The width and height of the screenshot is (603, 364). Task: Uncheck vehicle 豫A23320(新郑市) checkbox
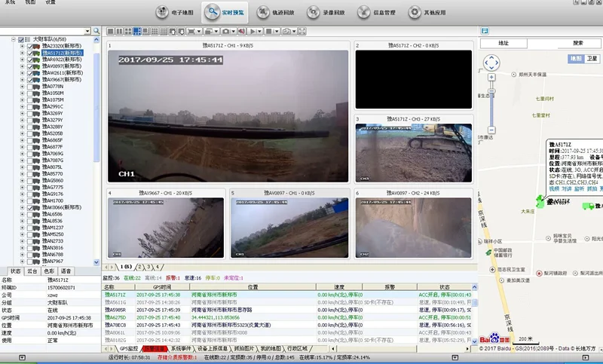pos(29,46)
